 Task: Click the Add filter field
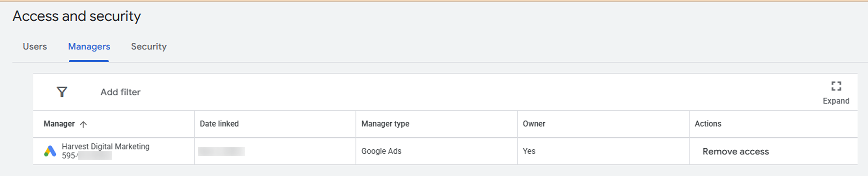[120, 92]
